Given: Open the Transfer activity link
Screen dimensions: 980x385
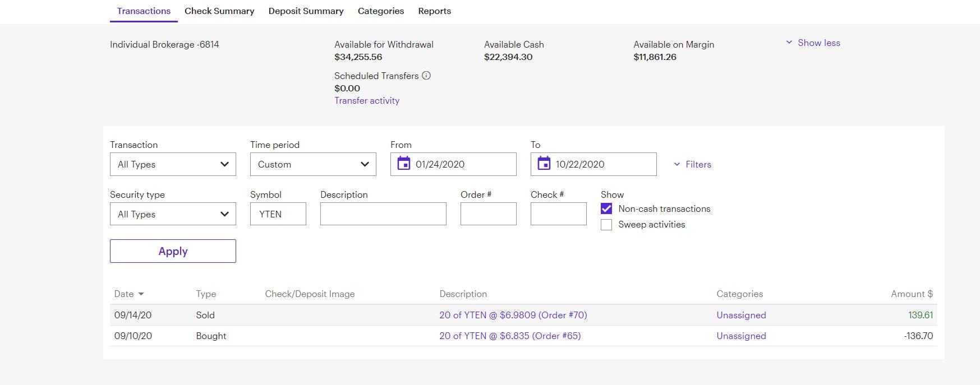Looking at the screenshot, I should point(367,101).
